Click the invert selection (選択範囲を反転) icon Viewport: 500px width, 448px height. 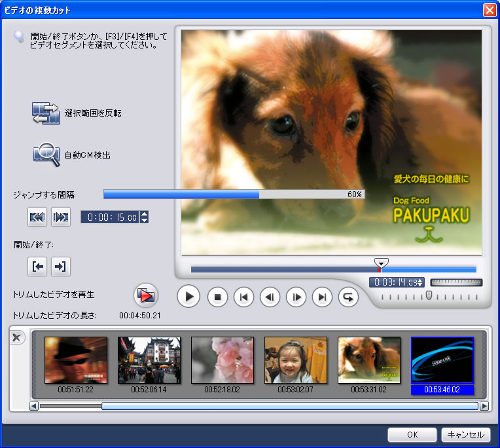pyautogui.click(x=46, y=113)
